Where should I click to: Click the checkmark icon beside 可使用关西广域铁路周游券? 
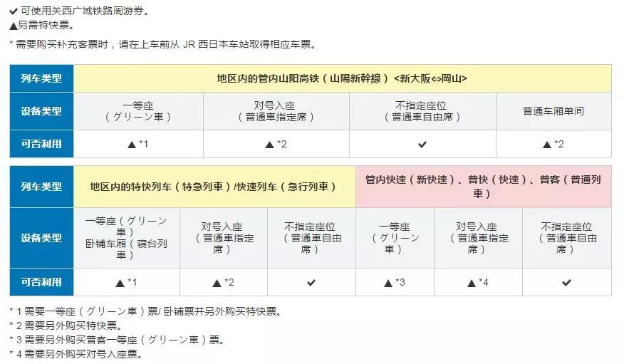coord(13,11)
